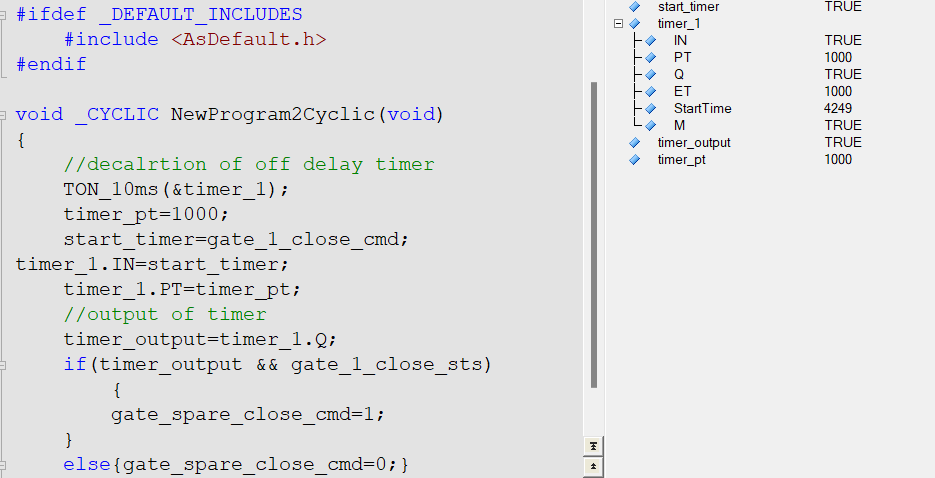Click the diamond icon beside IN member

(x=651, y=41)
